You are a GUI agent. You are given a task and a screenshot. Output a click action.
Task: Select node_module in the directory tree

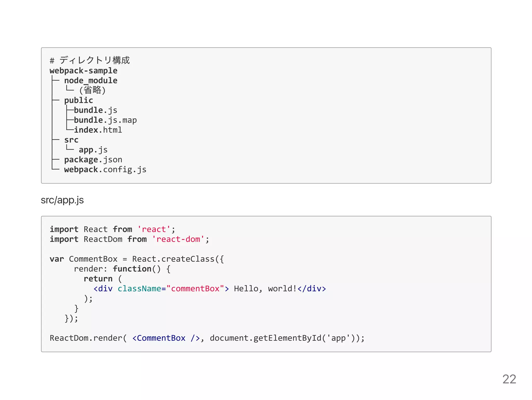(x=91, y=81)
